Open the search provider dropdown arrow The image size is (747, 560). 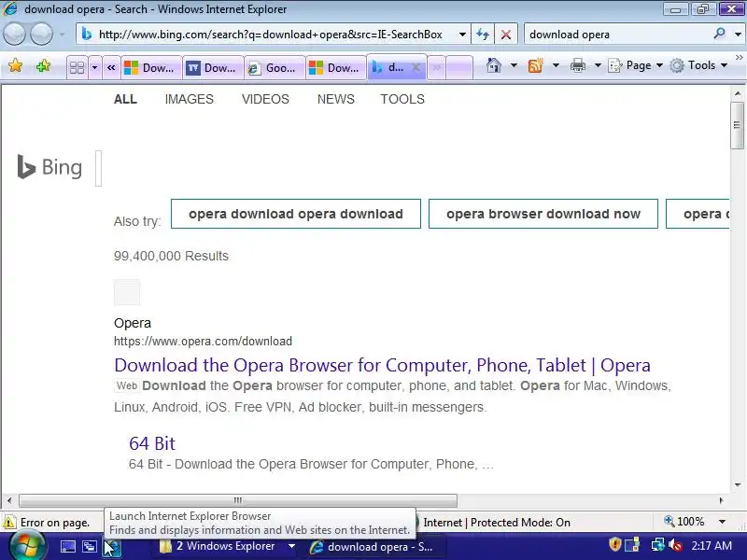738,35
